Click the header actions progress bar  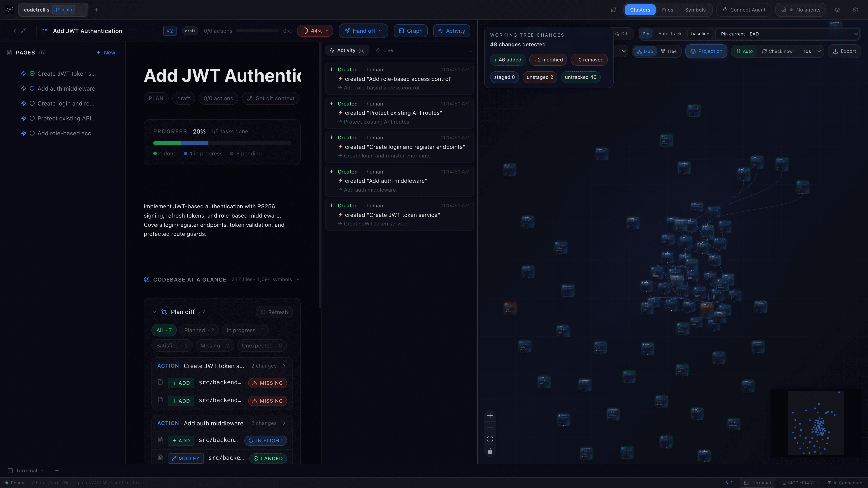point(257,31)
